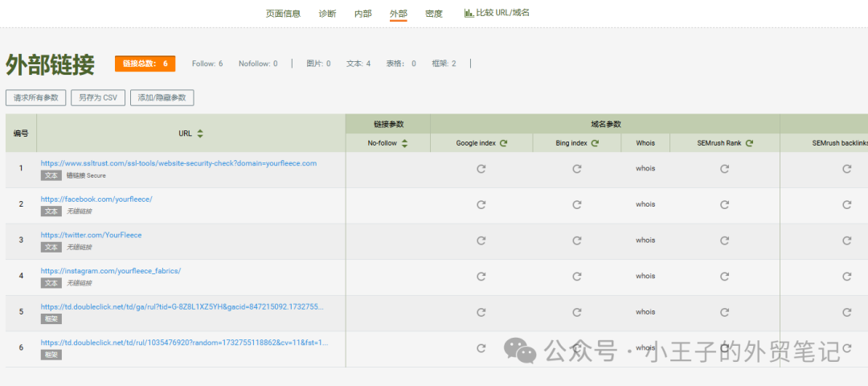
Task: Open the ssltrust.com website security check link
Action: coord(178,163)
